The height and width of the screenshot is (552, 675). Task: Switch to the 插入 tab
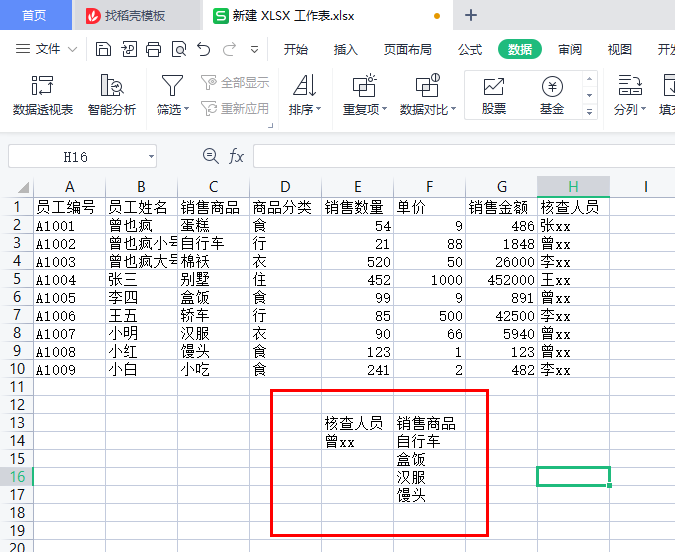click(x=346, y=50)
